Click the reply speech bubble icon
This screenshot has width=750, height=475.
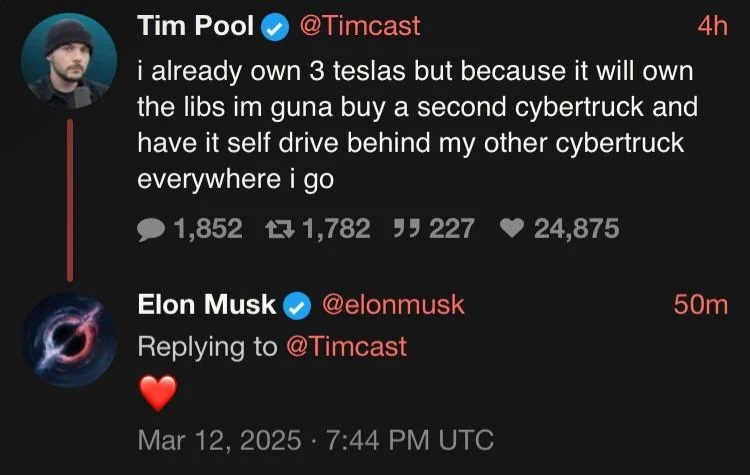click(x=151, y=229)
